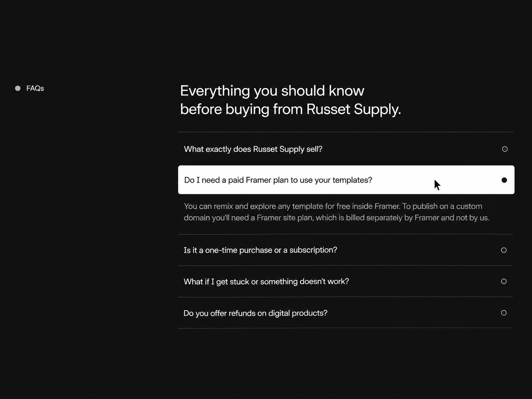Click the circle icon beside refunds question

[x=504, y=313]
